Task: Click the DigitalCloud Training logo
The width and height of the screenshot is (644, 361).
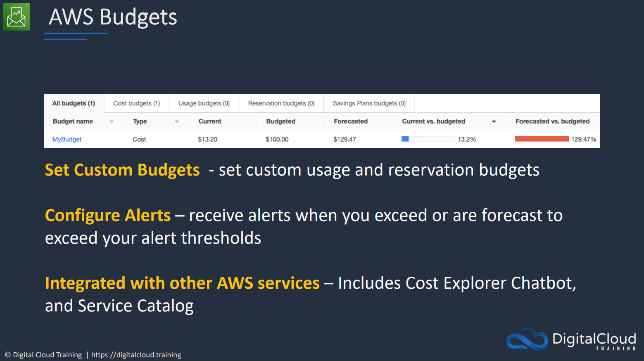Action: click(x=571, y=339)
